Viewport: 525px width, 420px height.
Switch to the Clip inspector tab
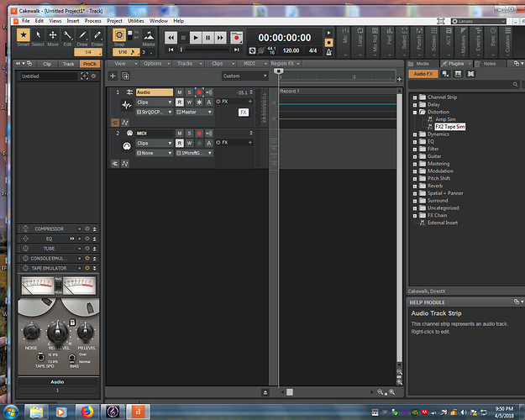tap(47, 64)
